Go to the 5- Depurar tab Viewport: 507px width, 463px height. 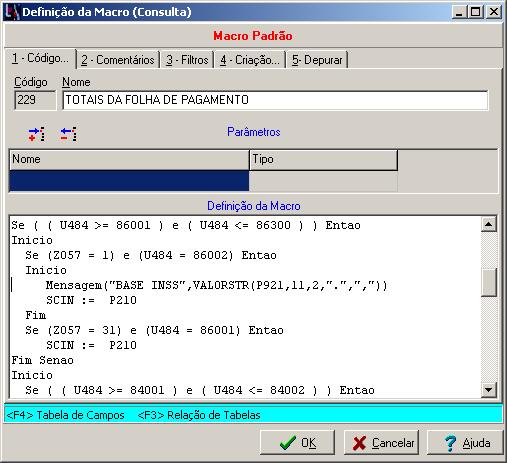coord(317,60)
